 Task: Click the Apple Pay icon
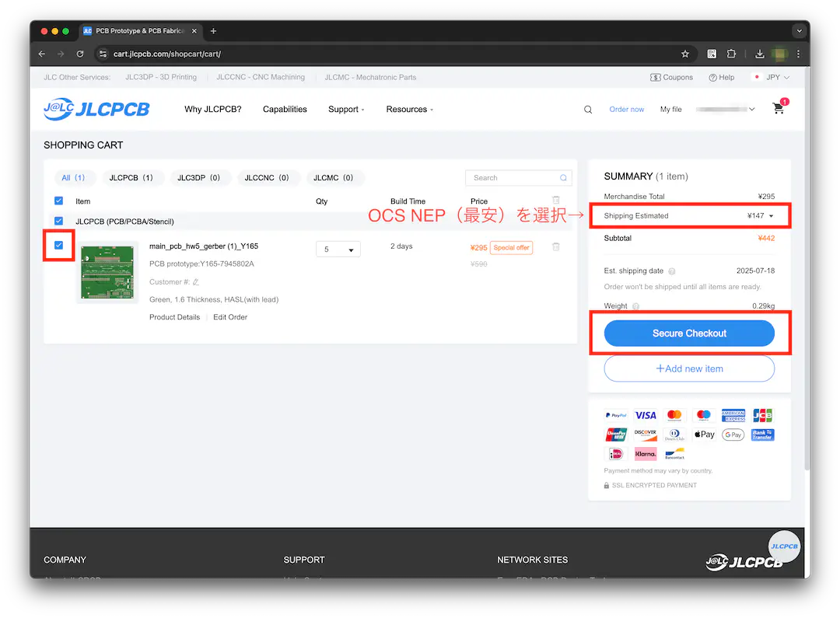click(x=704, y=435)
